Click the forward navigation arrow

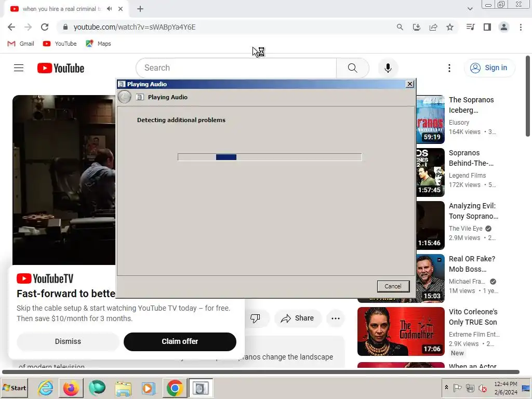(28, 27)
